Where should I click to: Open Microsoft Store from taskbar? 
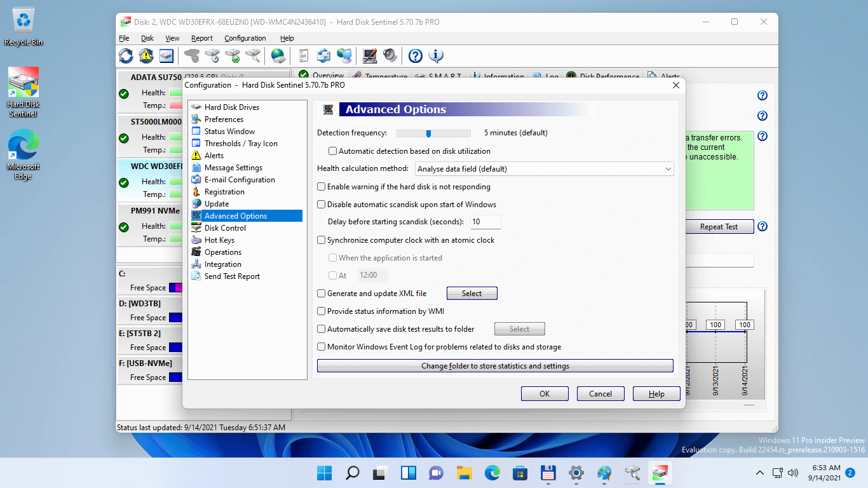(520, 473)
